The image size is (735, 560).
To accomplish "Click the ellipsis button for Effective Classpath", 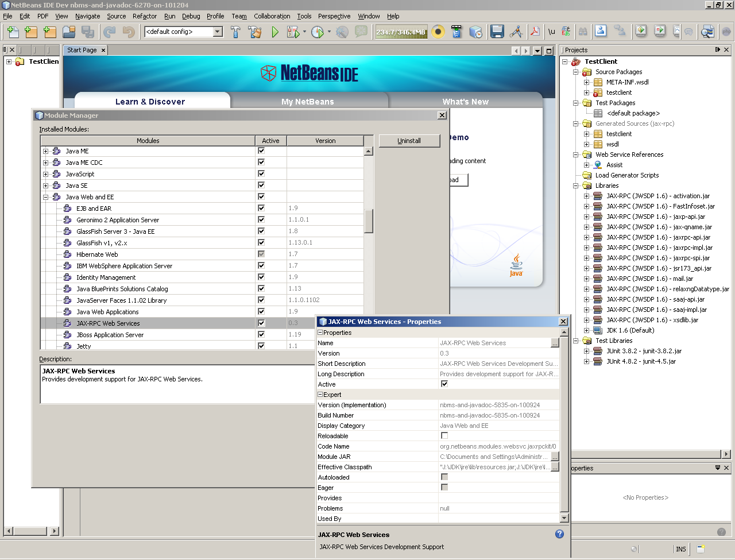I will click(555, 467).
